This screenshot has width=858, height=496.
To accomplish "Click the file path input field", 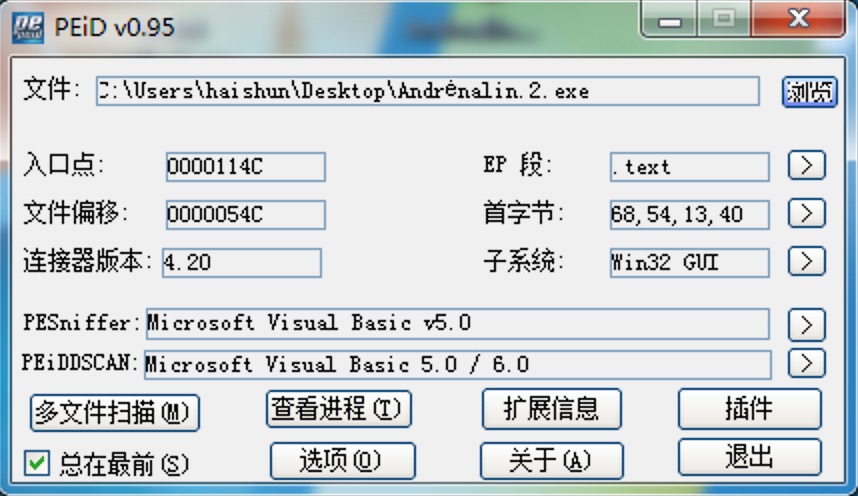I will point(427,91).
